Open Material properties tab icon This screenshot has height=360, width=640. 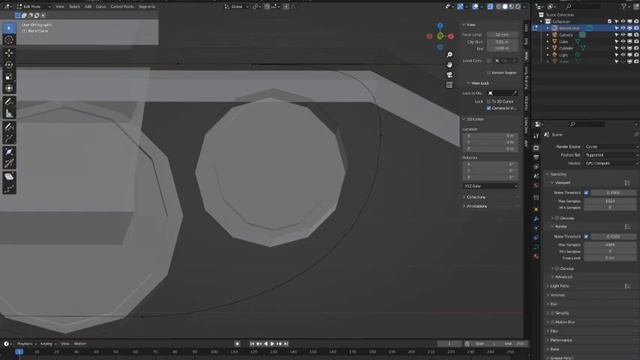click(536, 256)
